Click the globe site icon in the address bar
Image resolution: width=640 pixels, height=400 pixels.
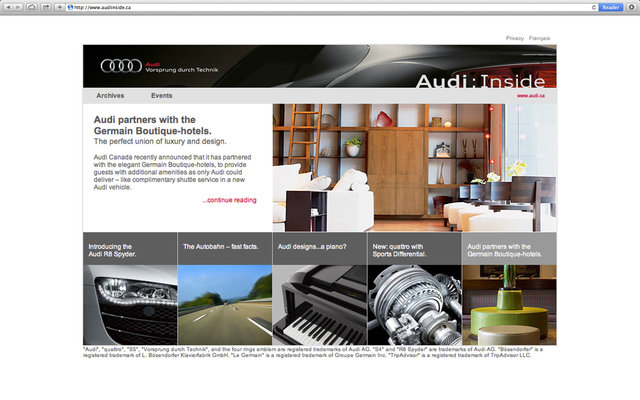(x=70, y=7)
